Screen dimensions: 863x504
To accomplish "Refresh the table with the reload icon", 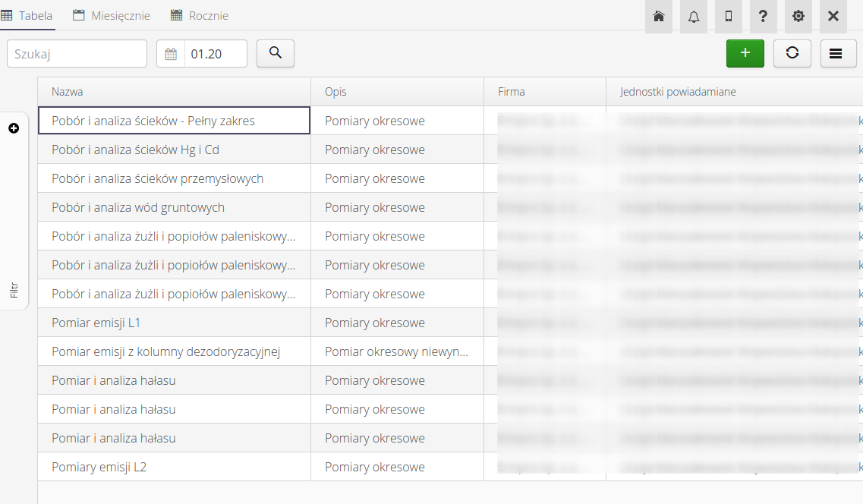I will 792,53.
